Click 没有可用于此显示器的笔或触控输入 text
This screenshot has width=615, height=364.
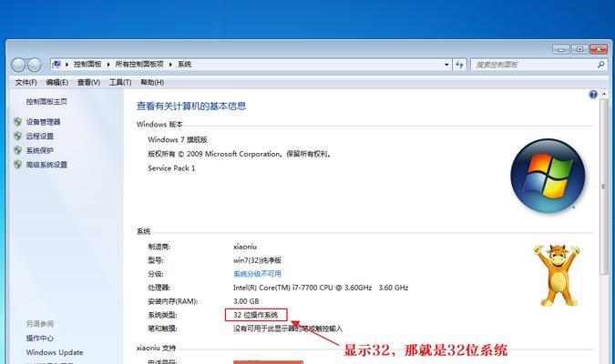pos(288,329)
